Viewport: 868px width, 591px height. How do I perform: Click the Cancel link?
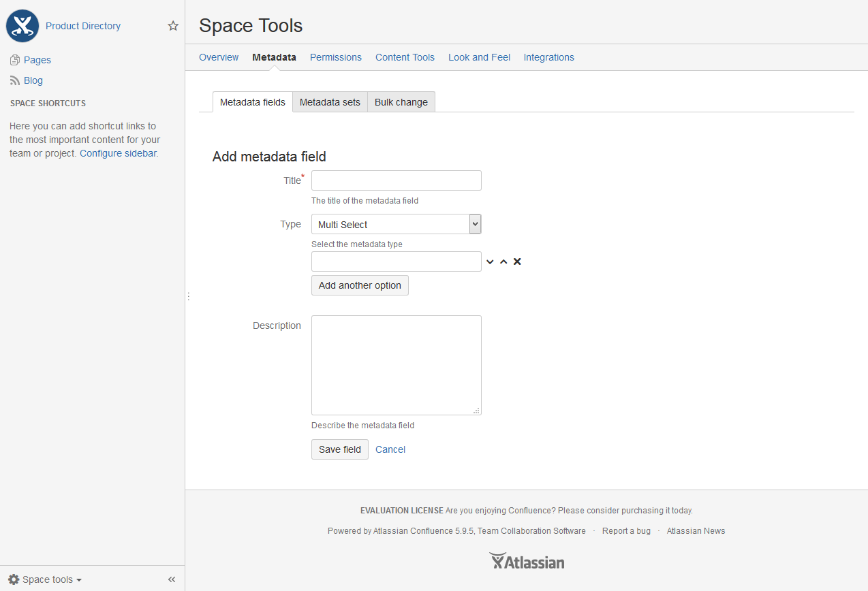[390, 449]
